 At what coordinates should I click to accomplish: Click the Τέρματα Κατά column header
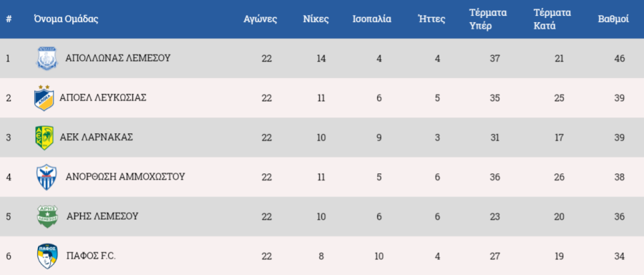click(x=552, y=19)
